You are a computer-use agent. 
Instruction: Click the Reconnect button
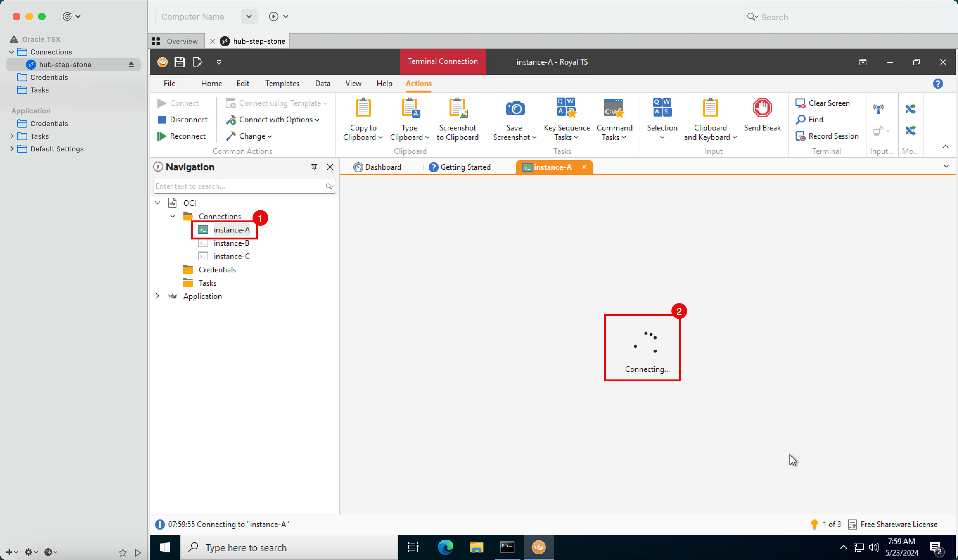pyautogui.click(x=187, y=136)
